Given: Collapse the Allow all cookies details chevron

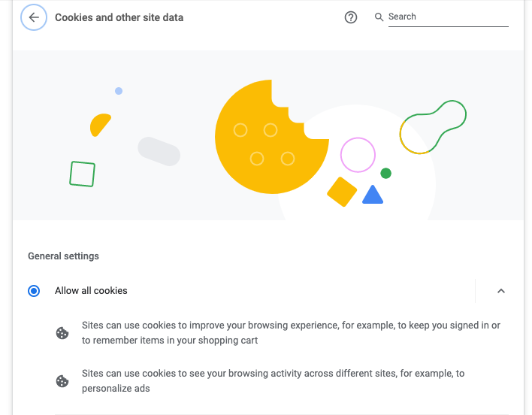Looking at the screenshot, I should coord(500,291).
